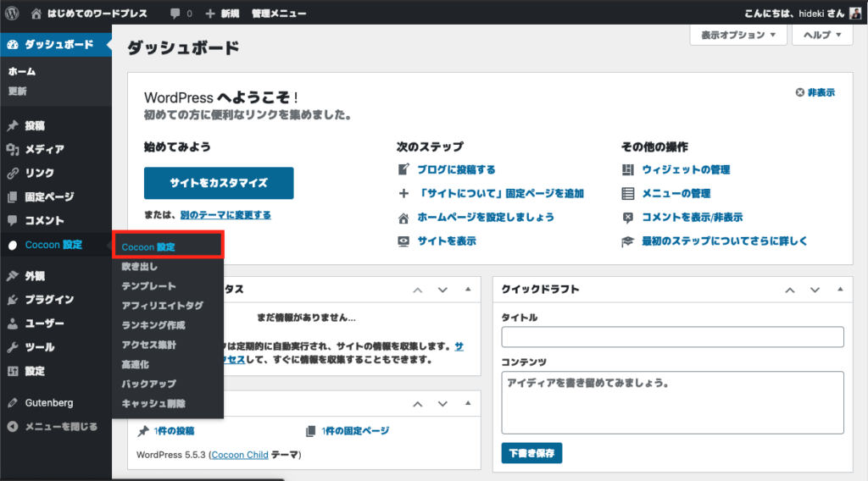
Task: Click the widget icon beside ウィジェットの管理
Action: (628, 169)
